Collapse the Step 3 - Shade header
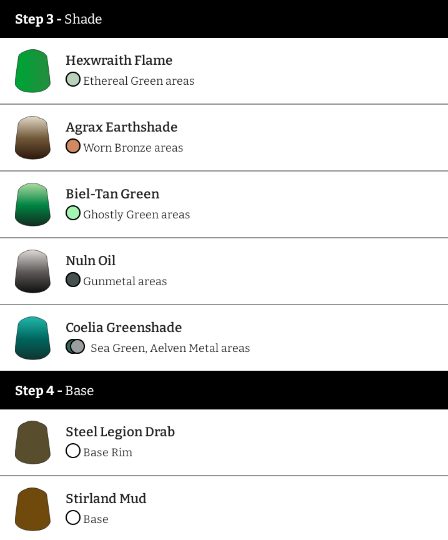Screen dimensions: 448x540 click(x=224, y=19)
